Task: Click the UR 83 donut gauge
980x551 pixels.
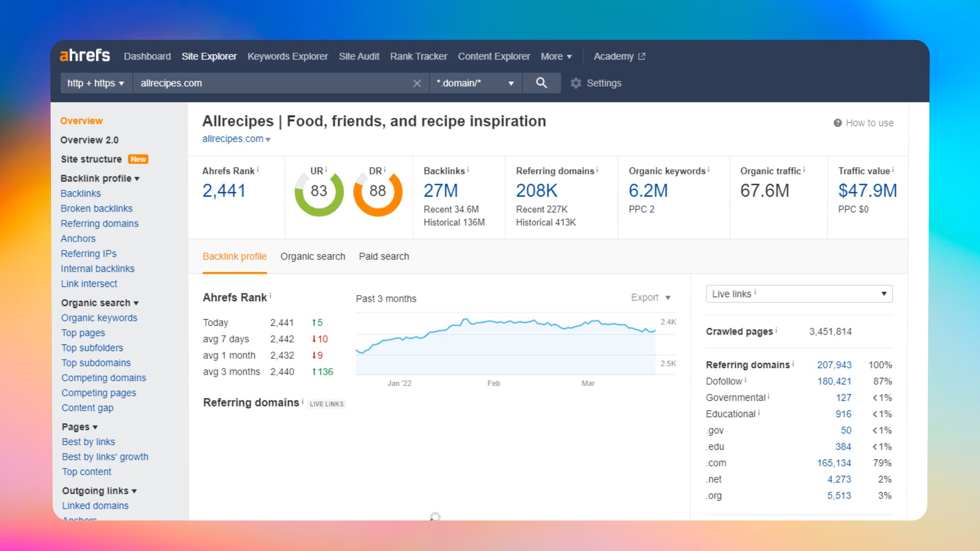Action: click(x=319, y=192)
